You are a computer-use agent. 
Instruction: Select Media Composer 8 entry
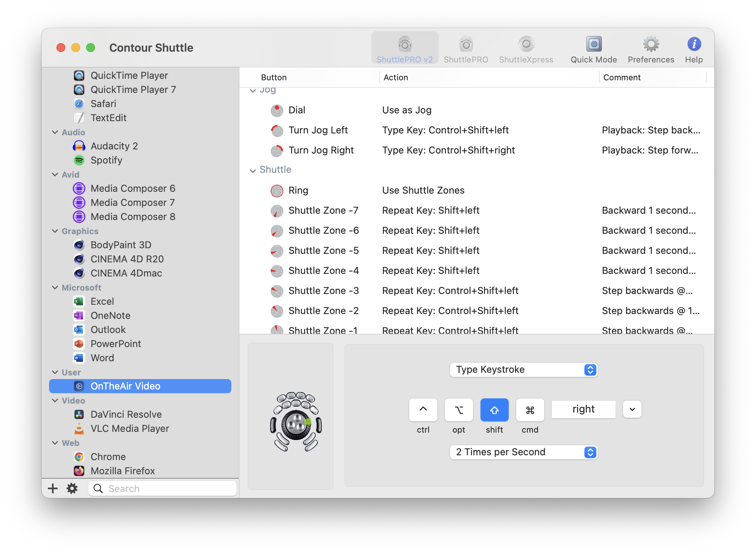pos(140,217)
